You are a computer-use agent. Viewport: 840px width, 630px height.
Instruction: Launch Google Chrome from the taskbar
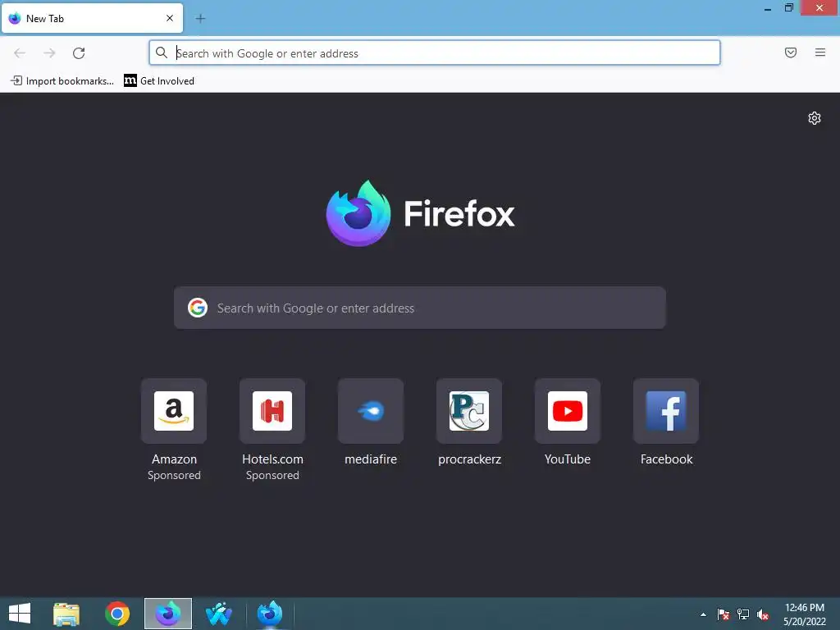(x=117, y=614)
